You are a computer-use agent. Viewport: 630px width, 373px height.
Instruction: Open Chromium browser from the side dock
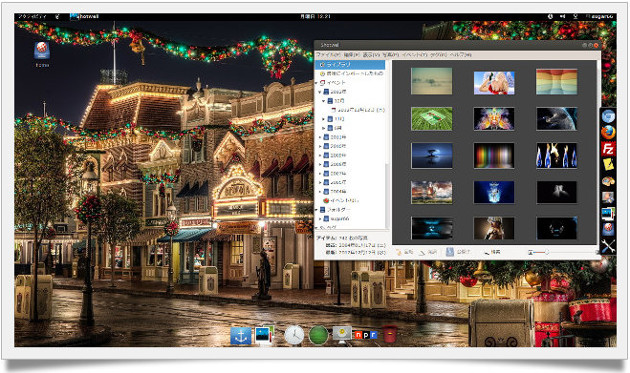point(608,116)
